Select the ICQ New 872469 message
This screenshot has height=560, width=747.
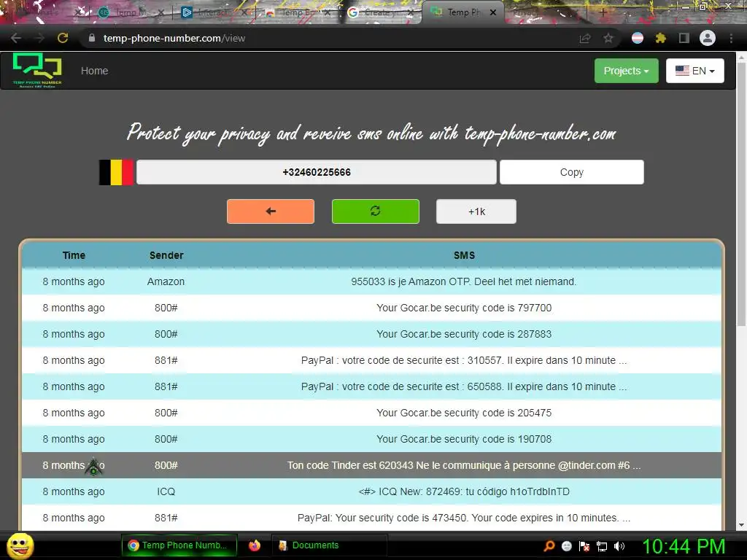(371, 491)
